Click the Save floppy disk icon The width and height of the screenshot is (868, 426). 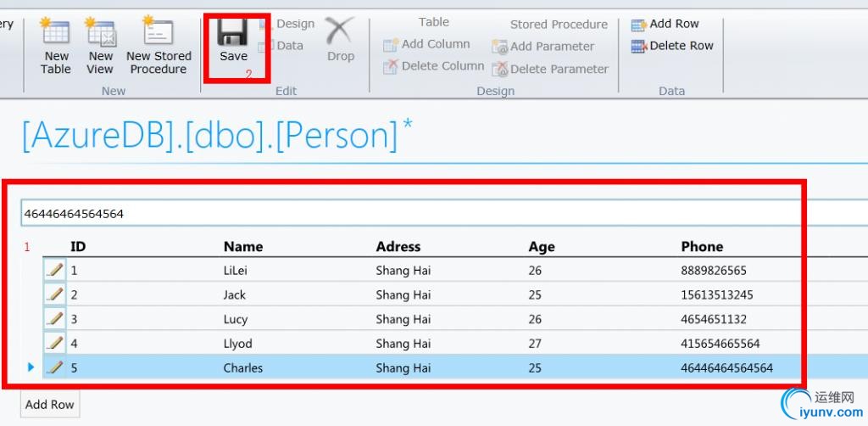(232, 32)
